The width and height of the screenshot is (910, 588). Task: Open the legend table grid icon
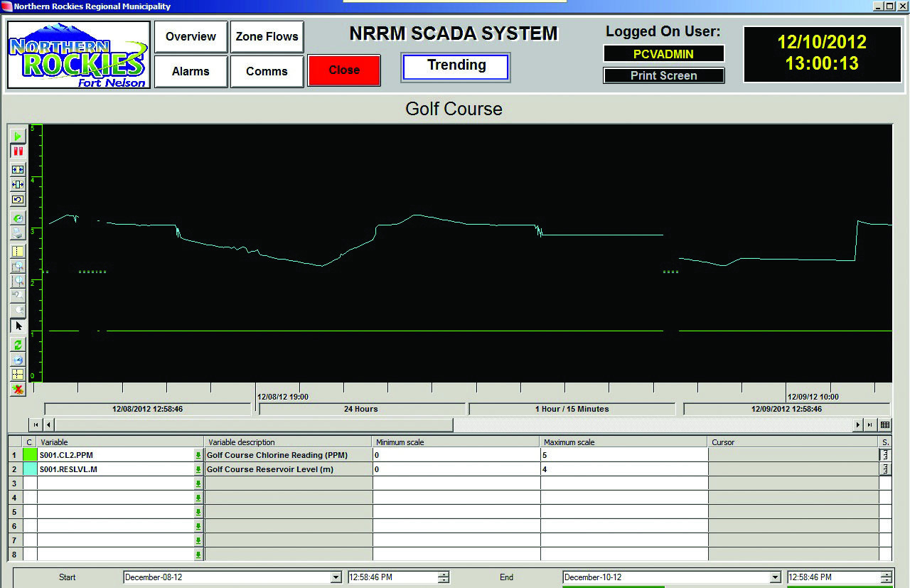(884, 424)
